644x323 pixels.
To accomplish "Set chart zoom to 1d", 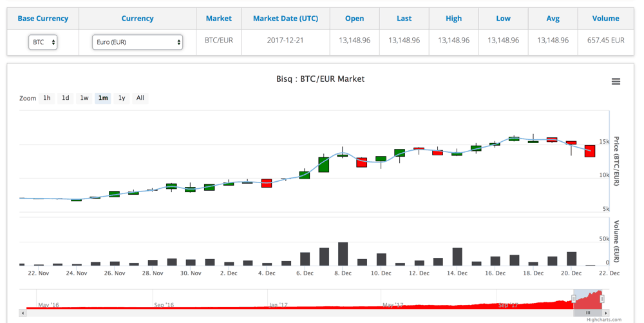I will coord(65,98).
